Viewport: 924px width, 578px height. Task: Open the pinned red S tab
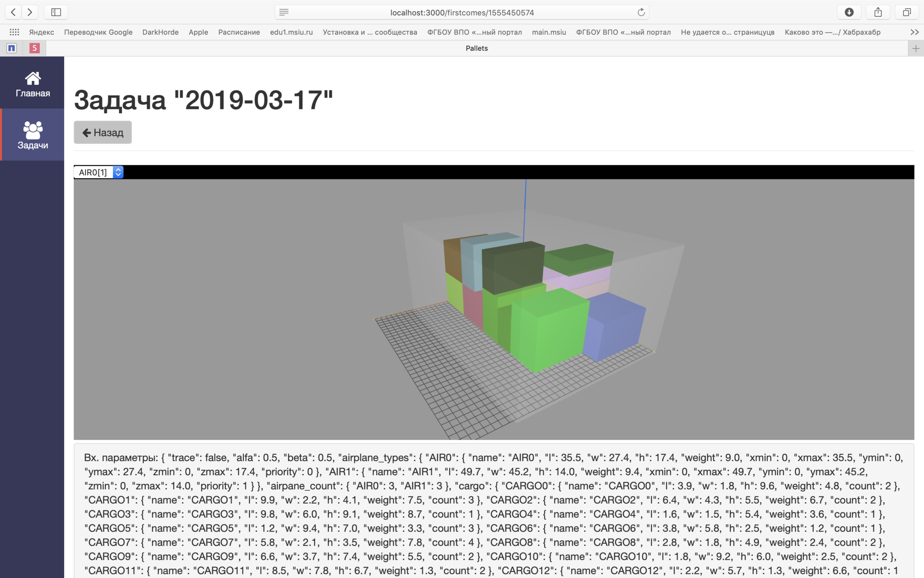(34, 48)
